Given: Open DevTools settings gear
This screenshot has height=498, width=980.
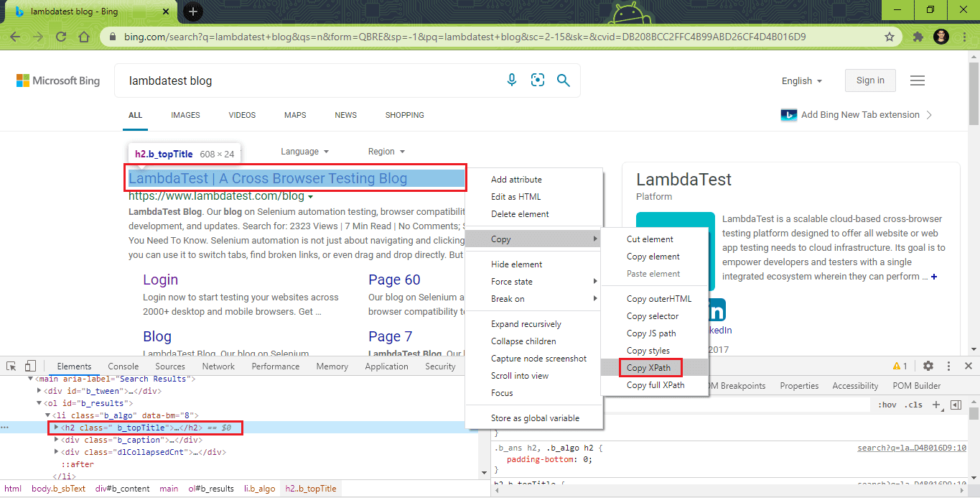Looking at the screenshot, I should pos(928,366).
